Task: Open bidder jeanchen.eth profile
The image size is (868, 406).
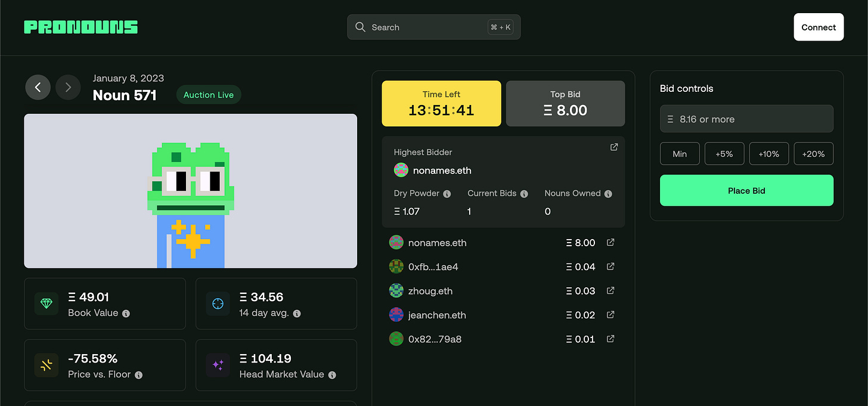Action: pyautogui.click(x=437, y=315)
